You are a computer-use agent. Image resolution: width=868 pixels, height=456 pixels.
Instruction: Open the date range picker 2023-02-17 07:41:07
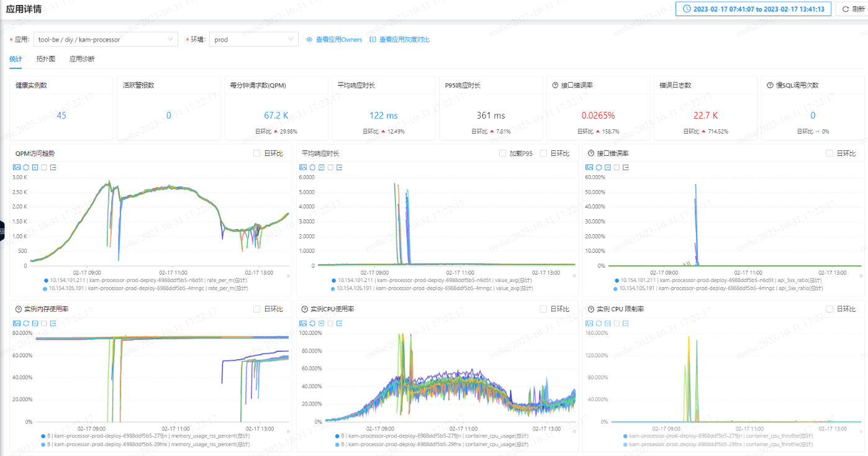(x=753, y=9)
